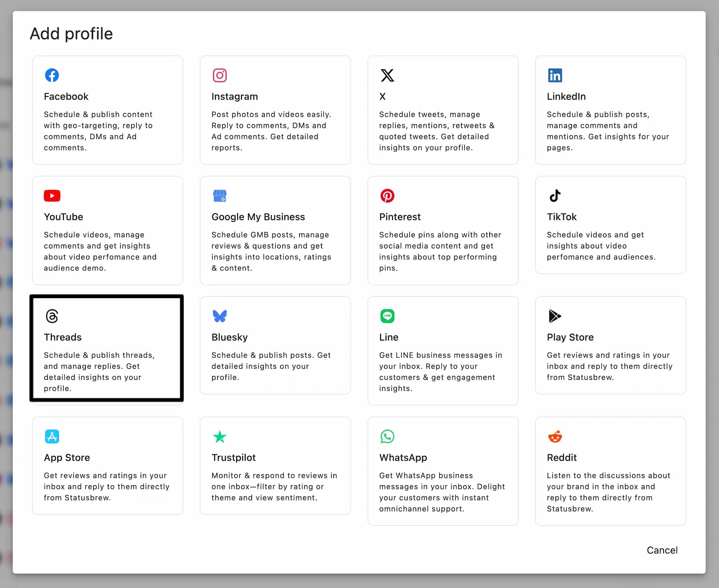The width and height of the screenshot is (719, 588).
Task: Select the Threads logo icon
Action: coord(52,316)
